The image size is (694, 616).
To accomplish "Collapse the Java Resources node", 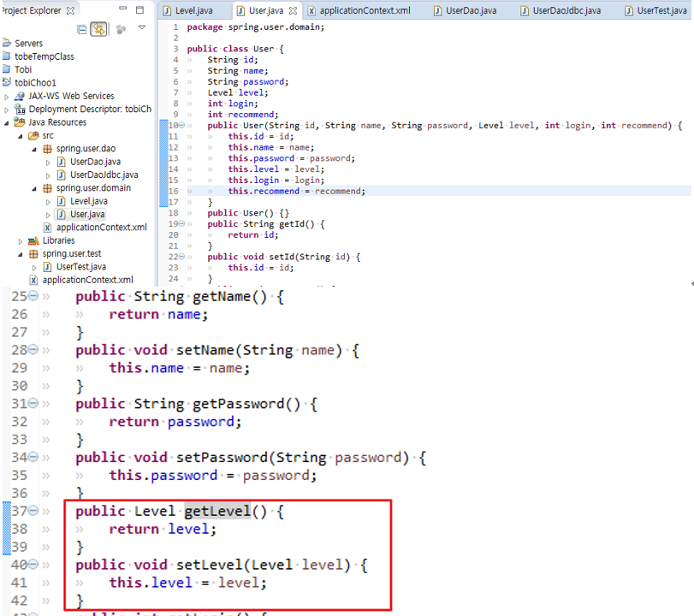I will point(7,123).
